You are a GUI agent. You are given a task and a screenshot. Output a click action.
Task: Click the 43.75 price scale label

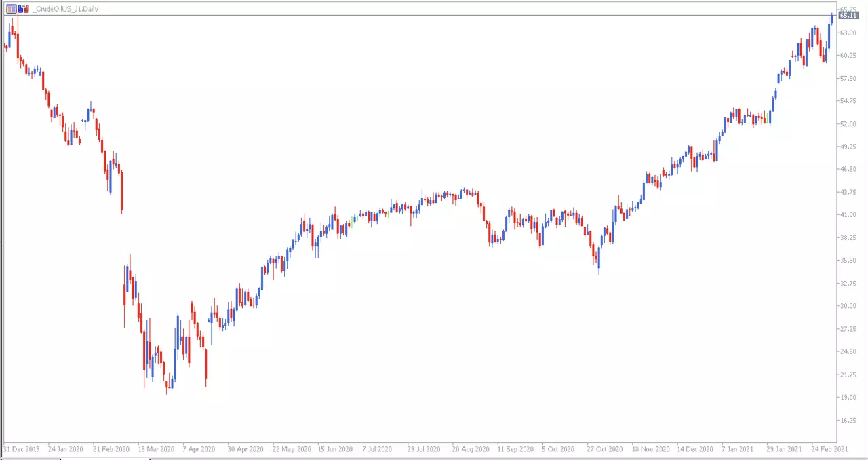(847, 193)
